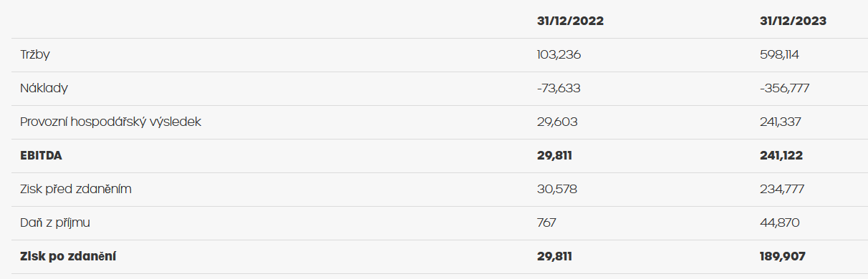Click pre-tax profit value 234,777
Screen dimensions: 868x279
782,190
